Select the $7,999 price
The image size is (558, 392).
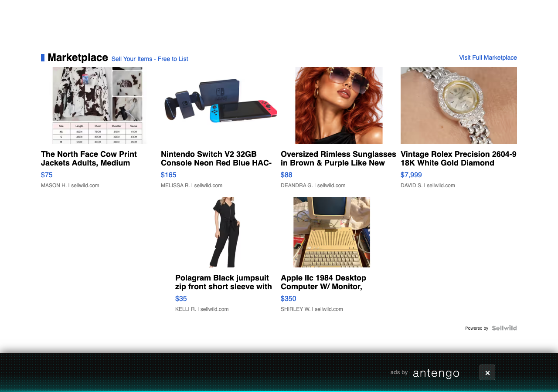411,175
